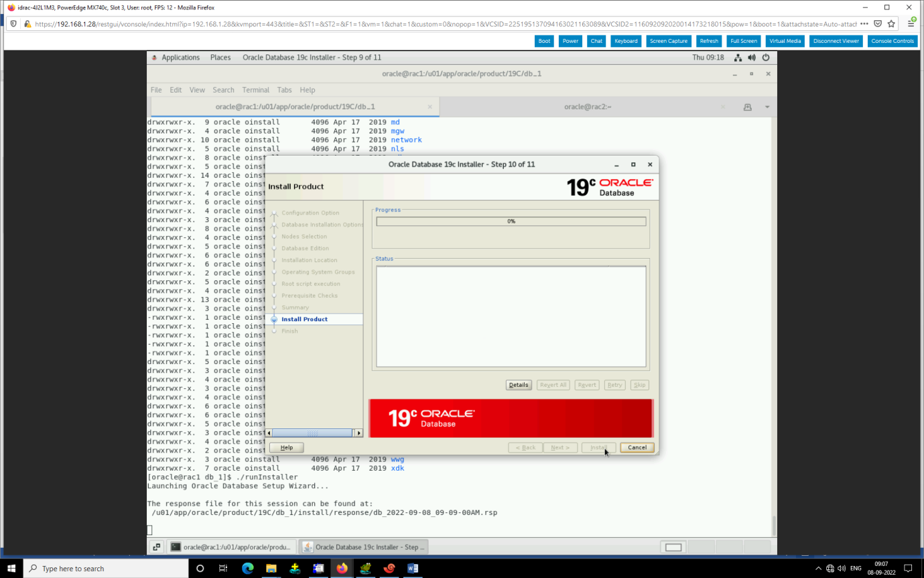This screenshot has height=578, width=924.
Task: Open Microsoft Word from taskbar
Action: (x=413, y=568)
